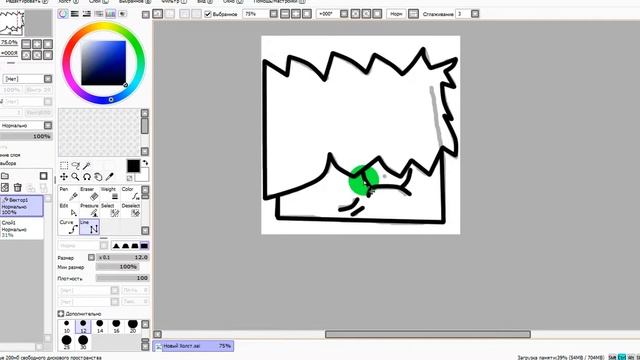Viewport: 640px width, 360px height.
Task: Pick the Eyedropper tool
Action: (109, 177)
